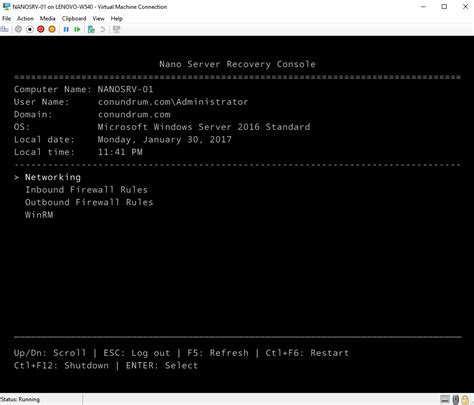Viewport: 474px width, 405px height.
Task: Click the Enhanced Session monitor icon
Action: click(x=116, y=29)
